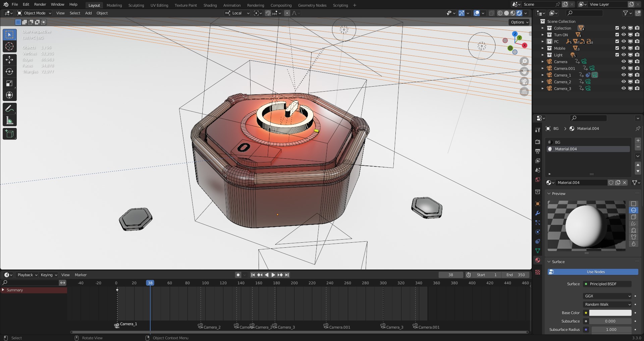Screen dimensions: 644x341
Task: Toggle render visibility for the Light collection
Action: (x=637, y=55)
